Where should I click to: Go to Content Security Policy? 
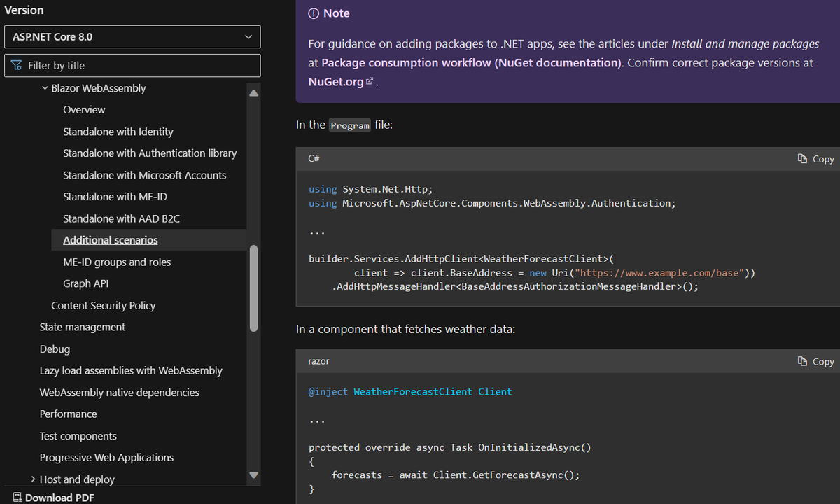tap(104, 305)
